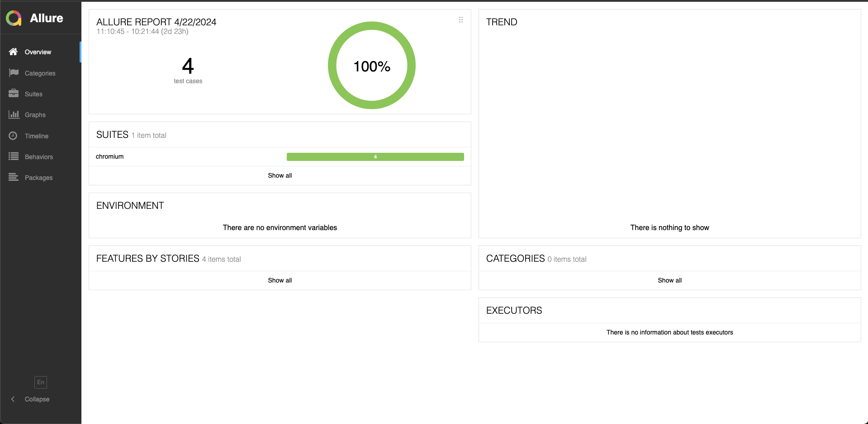This screenshot has width=868, height=424.
Task: Show all entries in the Categories widget
Action: (669, 280)
